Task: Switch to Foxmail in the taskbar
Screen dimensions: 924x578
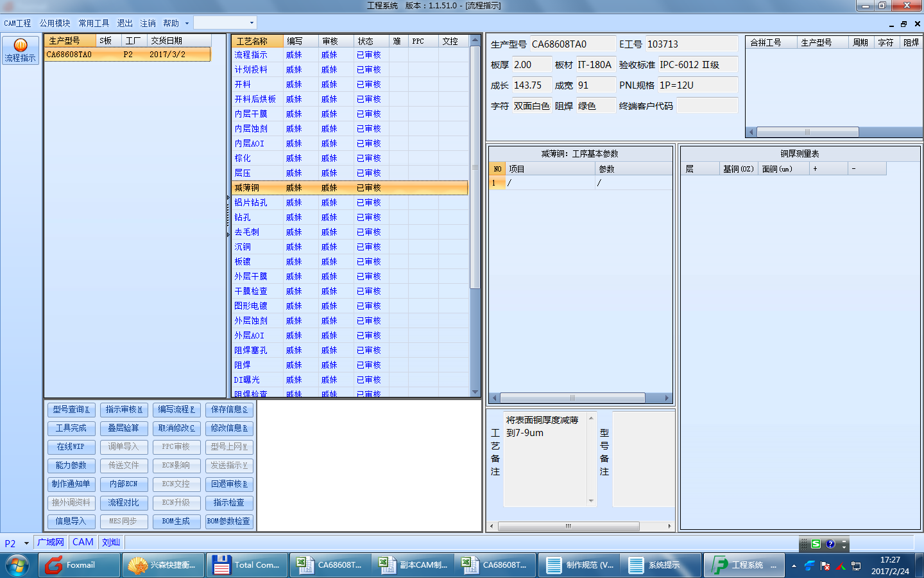Action: (x=80, y=565)
